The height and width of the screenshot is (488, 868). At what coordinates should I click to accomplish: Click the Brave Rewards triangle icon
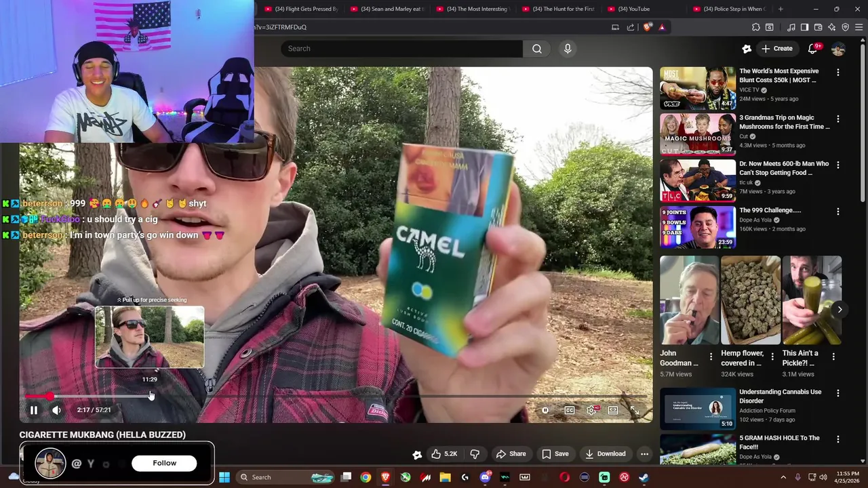pyautogui.click(x=662, y=27)
